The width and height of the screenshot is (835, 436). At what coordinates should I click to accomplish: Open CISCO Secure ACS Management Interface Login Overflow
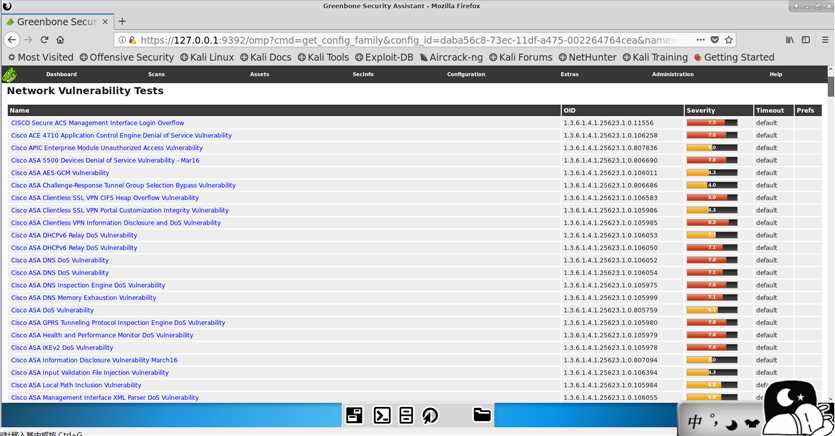tap(97, 123)
